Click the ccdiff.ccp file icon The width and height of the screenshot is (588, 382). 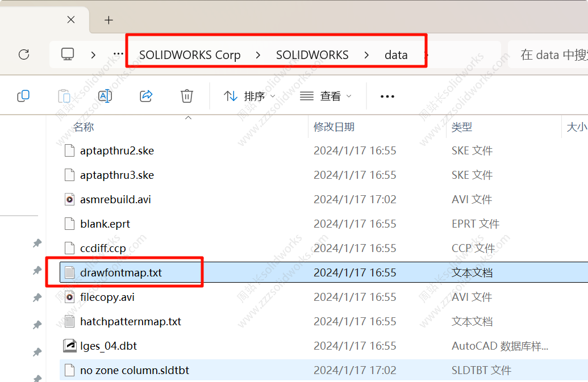(69, 248)
